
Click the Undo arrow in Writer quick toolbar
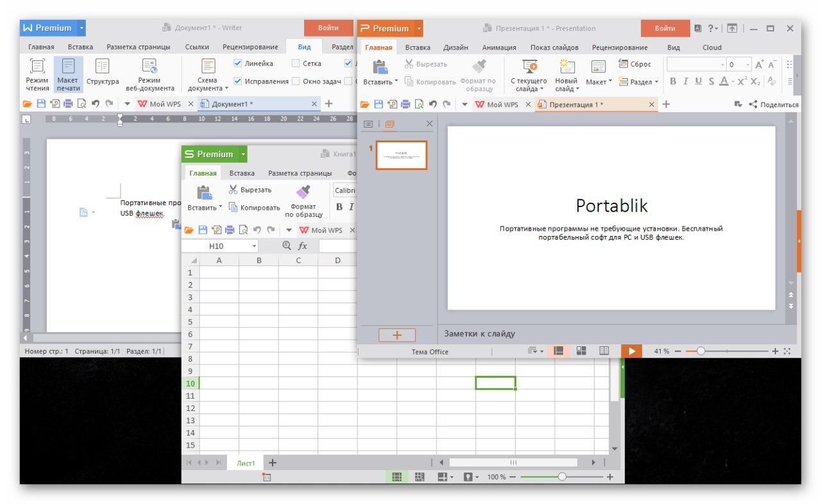coord(96,103)
